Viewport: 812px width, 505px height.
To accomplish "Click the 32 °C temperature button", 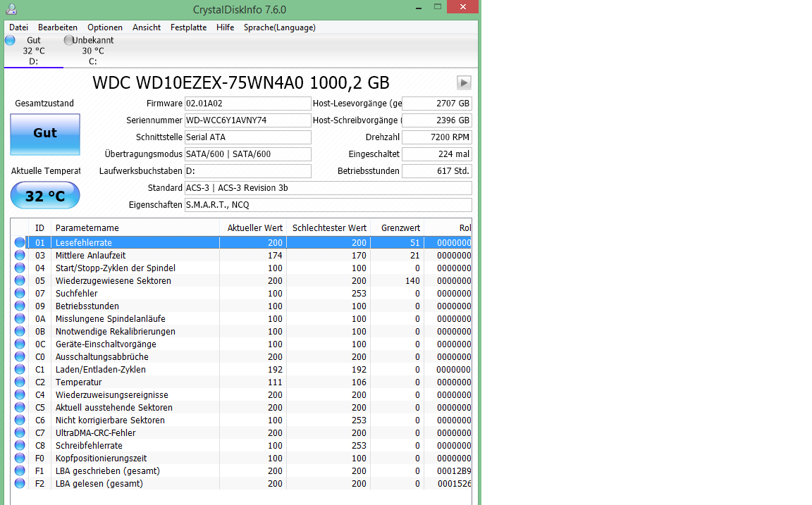I will [x=45, y=196].
